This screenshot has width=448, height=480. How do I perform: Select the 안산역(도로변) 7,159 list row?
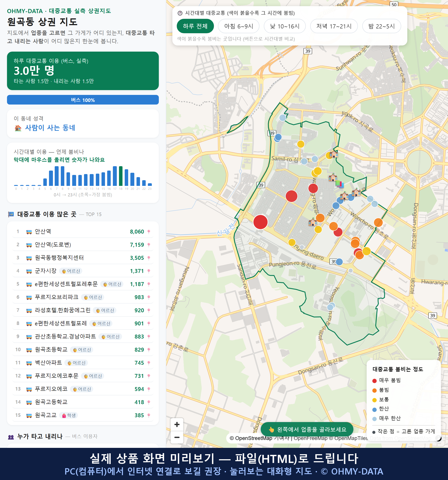[x=83, y=244]
